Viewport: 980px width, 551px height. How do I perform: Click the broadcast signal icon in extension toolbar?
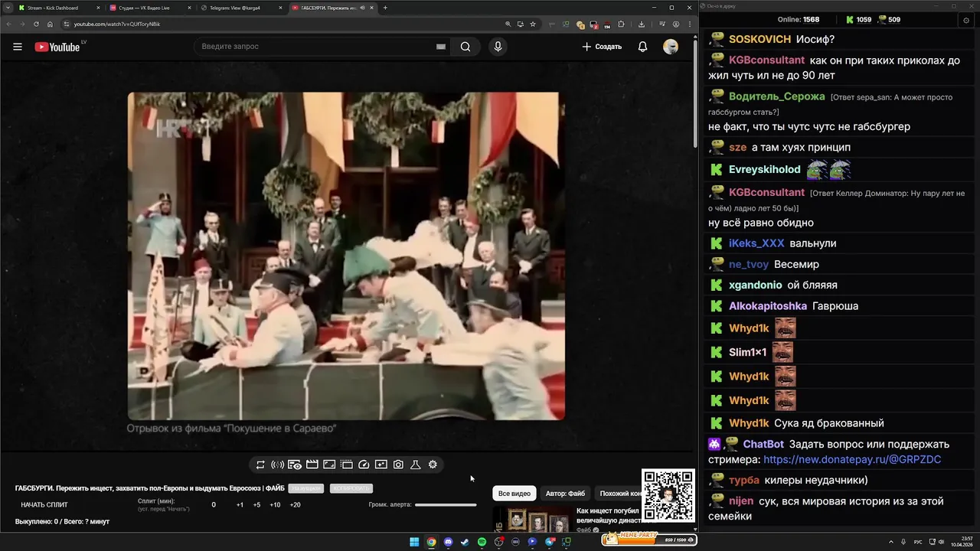click(x=277, y=465)
